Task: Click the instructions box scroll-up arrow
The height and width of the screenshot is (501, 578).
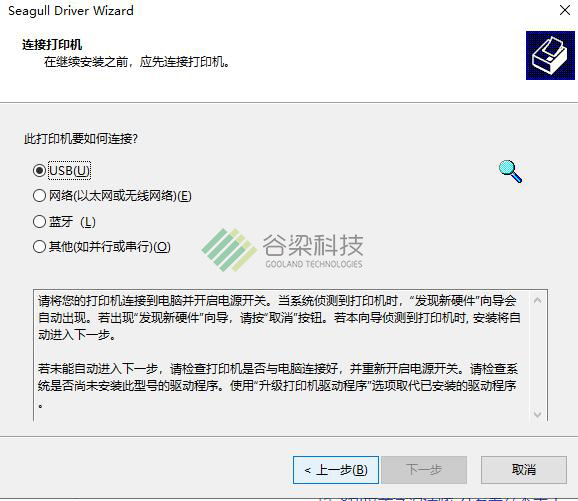Action: pyautogui.click(x=537, y=300)
